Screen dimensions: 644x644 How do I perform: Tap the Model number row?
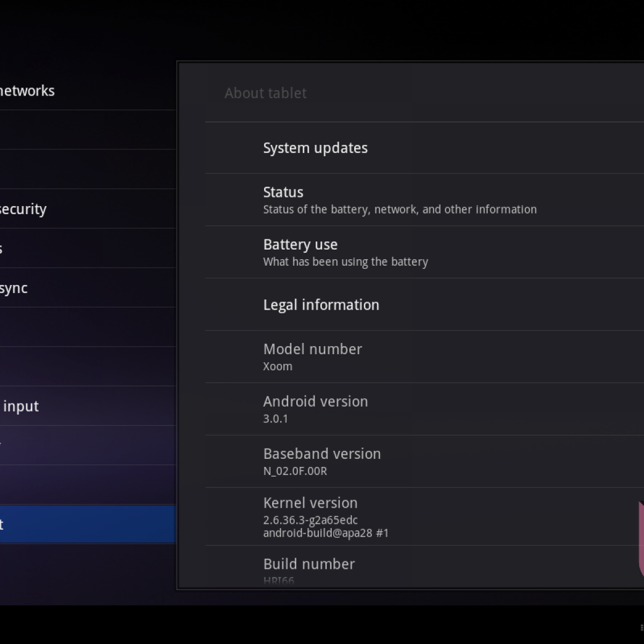pos(312,357)
